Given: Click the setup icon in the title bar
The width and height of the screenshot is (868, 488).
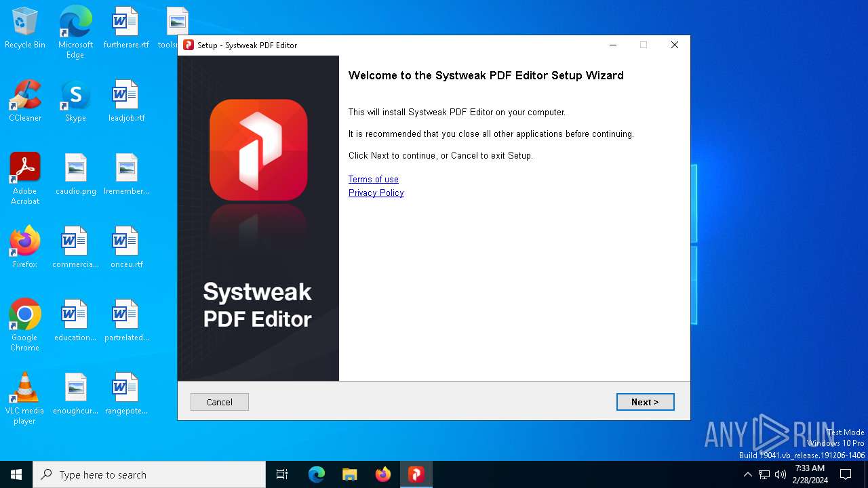Looking at the screenshot, I should tap(189, 45).
